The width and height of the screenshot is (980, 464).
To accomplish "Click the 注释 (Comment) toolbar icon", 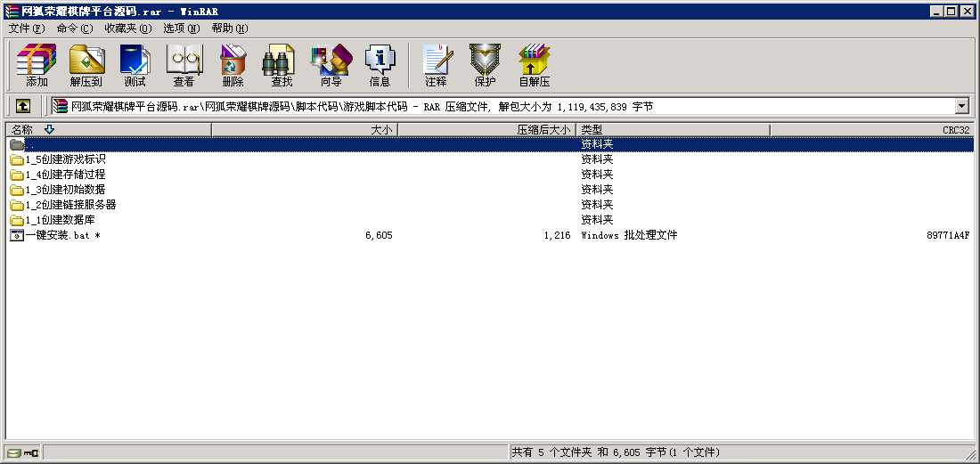I will 436,66.
